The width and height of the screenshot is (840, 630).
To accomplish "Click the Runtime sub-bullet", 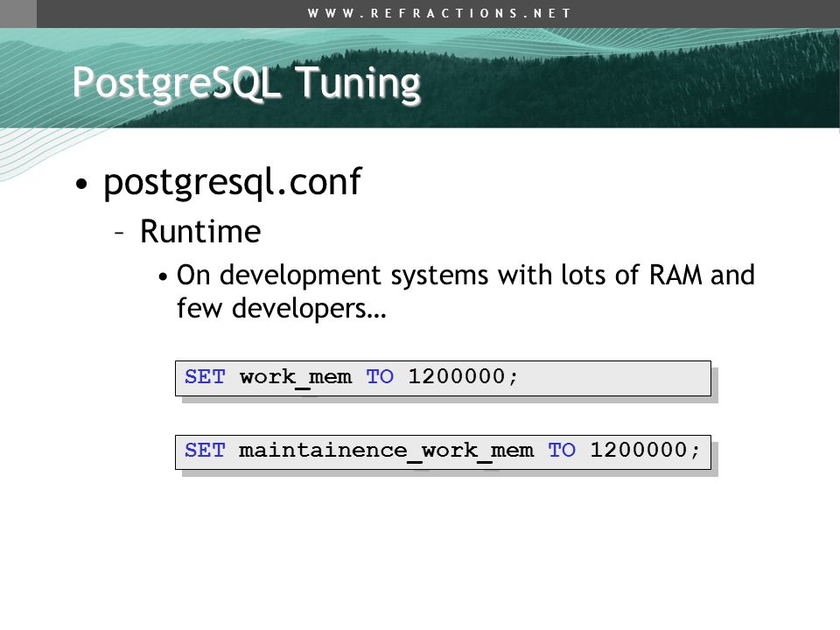I will (x=200, y=231).
